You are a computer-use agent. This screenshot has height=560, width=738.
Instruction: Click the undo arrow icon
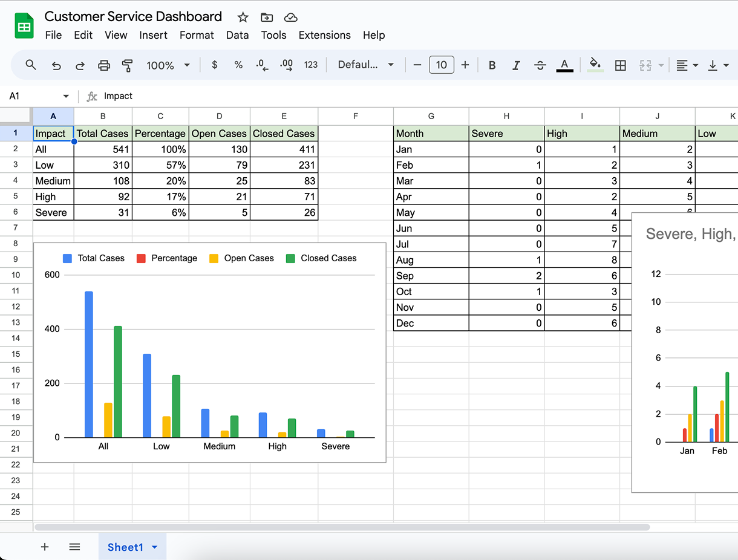(x=56, y=65)
